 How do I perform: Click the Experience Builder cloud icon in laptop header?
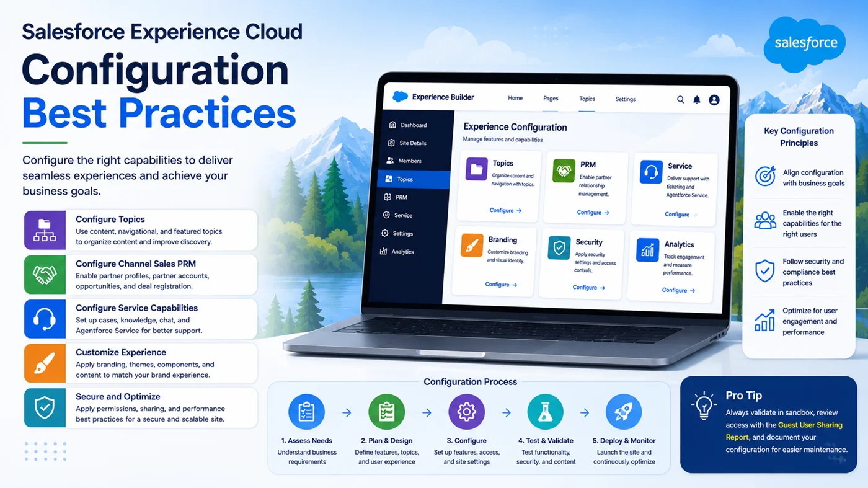coord(400,97)
